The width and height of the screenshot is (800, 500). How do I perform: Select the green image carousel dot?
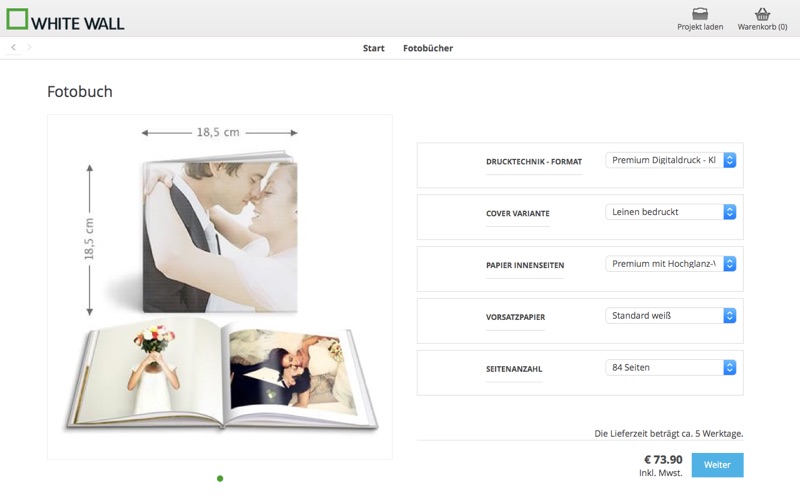[x=220, y=479]
